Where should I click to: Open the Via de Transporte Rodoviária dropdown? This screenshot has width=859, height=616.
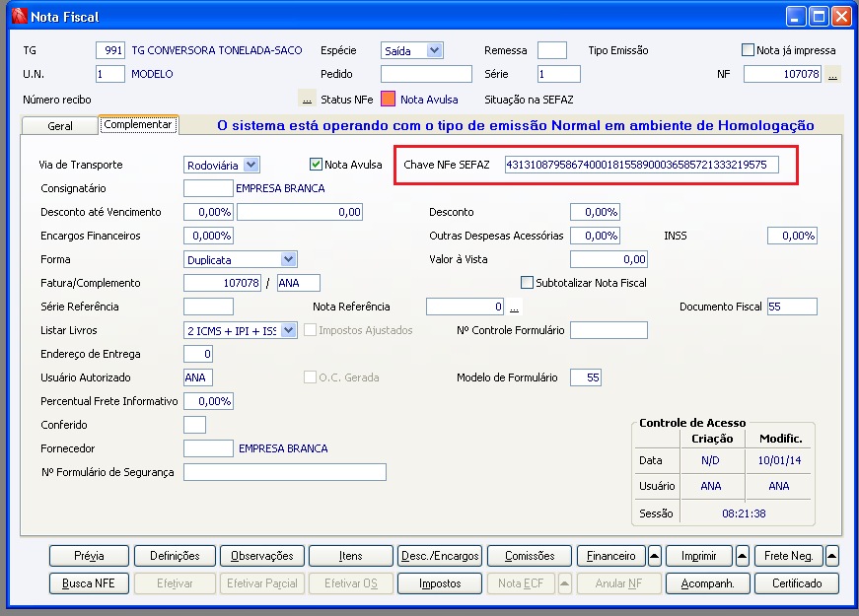[x=251, y=165]
